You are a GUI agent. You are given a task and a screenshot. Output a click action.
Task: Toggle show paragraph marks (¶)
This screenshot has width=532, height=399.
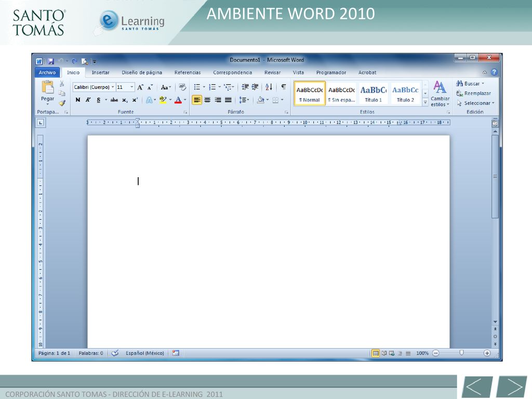283,87
